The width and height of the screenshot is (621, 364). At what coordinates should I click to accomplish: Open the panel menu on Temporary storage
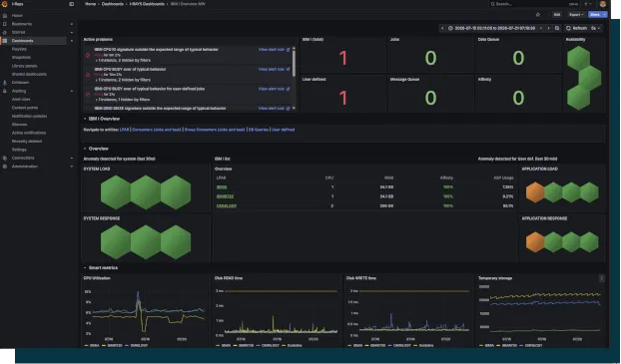[602, 278]
